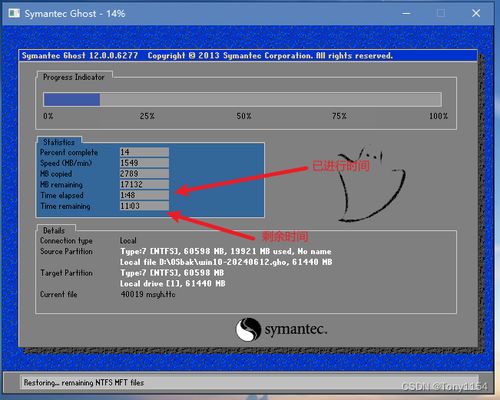The width and height of the screenshot is (500, 400).
Task: Click the win10-20240612.gho local file line
Action: click(x=226, y=262)
